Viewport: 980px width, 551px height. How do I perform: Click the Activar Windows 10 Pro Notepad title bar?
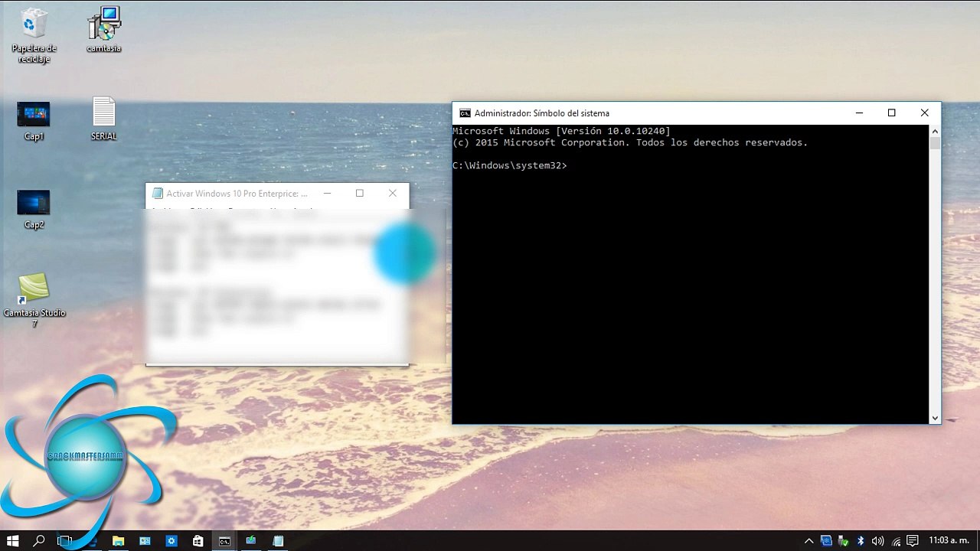(x=237, y=194)
